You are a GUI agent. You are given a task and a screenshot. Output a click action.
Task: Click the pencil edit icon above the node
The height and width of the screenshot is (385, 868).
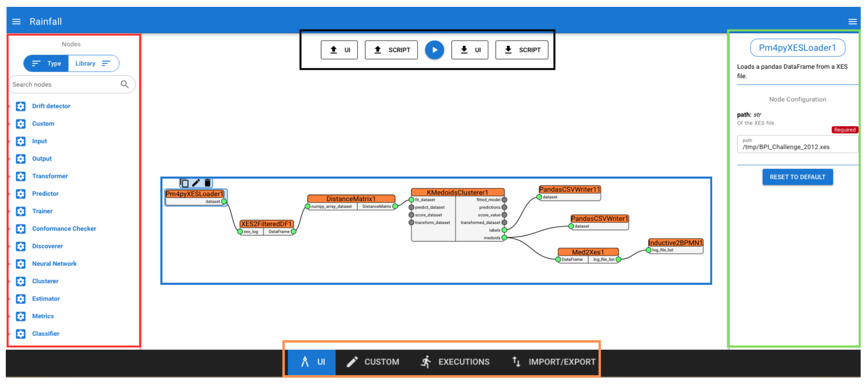coord(196,183)
